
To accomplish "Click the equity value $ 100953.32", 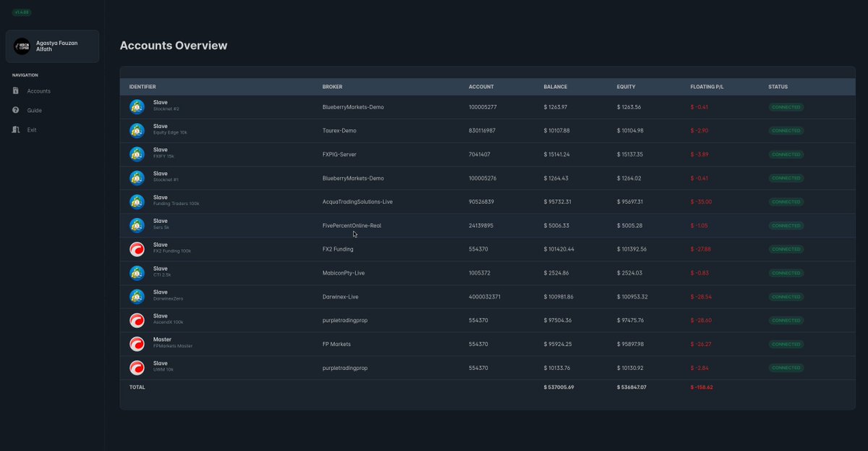I will click(x=632, y=297).
